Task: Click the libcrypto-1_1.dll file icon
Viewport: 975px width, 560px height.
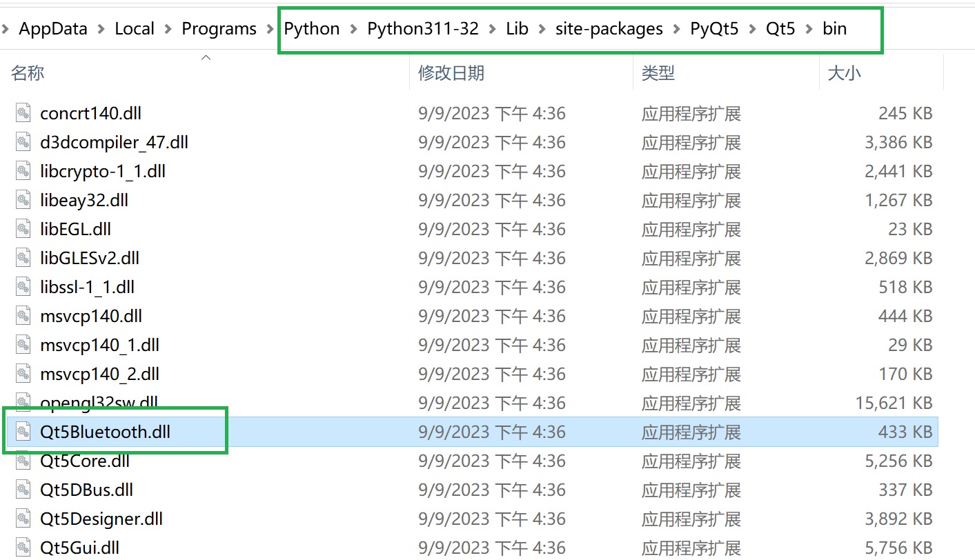Action: tap(23, 171)
